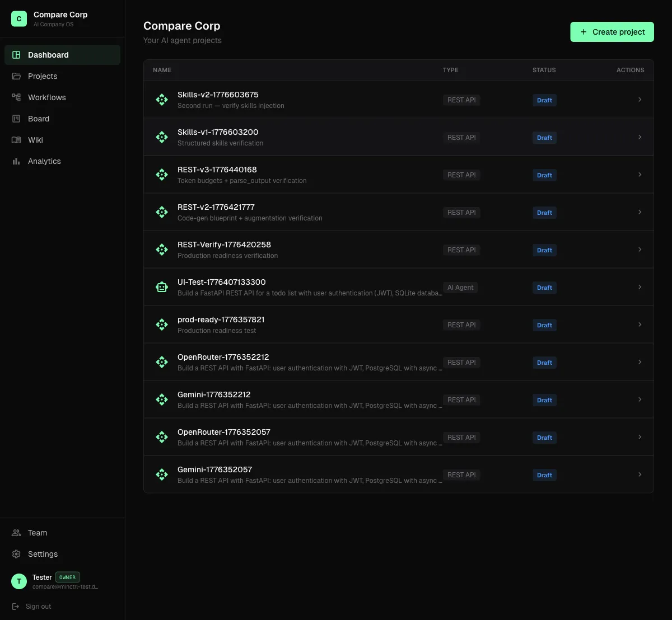Image resolution: width=672 pixels, height=620 pixels.
Task: Click the OpenRouter-1776352212 project icon
Action: tap(162, 362)
